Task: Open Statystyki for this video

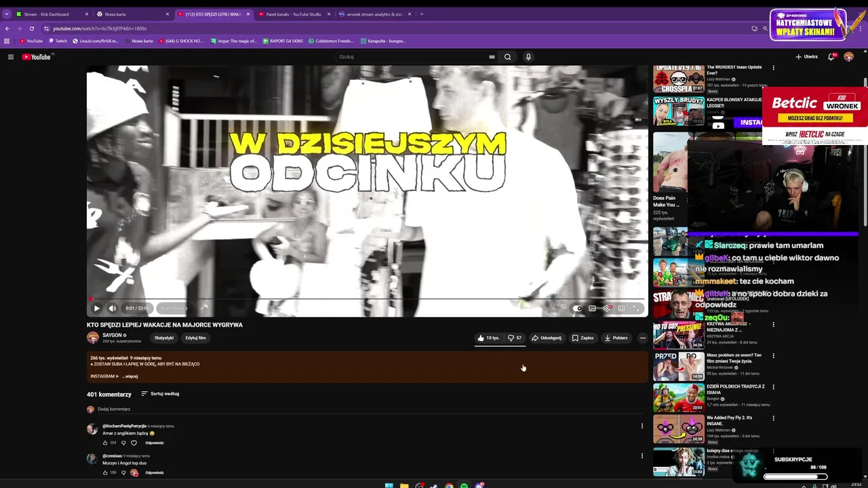Action: [x=164, y=338]
